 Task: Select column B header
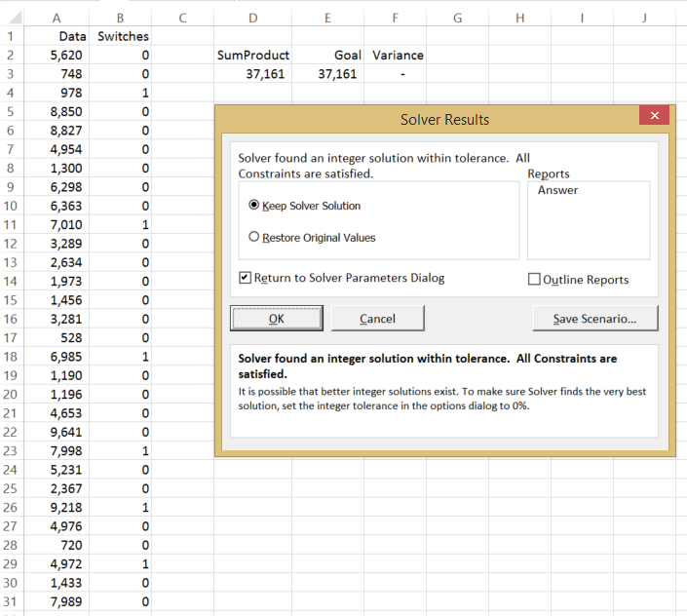point(120,17)
